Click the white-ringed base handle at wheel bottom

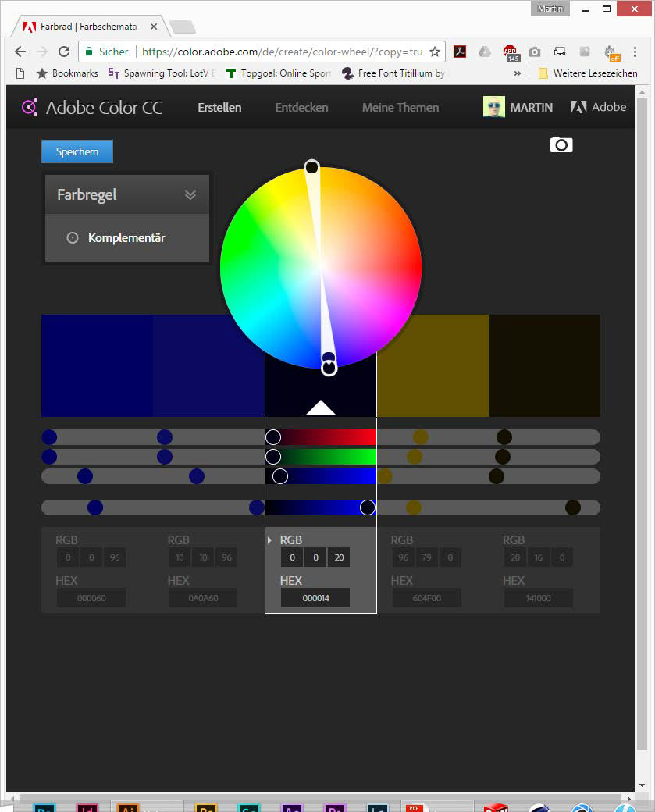pos(329,369)
